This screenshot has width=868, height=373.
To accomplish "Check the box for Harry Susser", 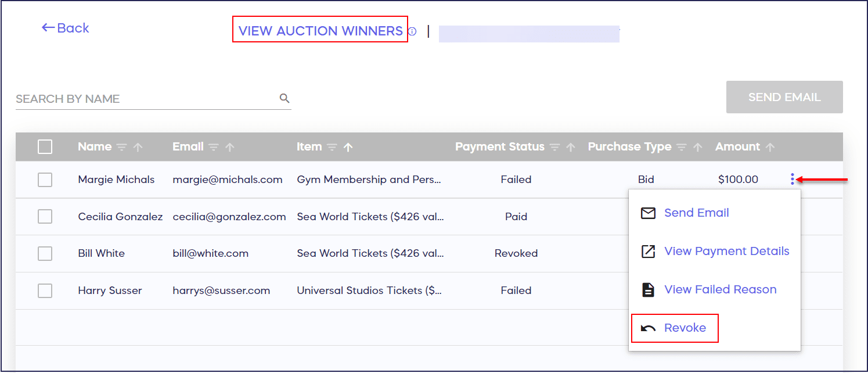I will coord(45,290).
